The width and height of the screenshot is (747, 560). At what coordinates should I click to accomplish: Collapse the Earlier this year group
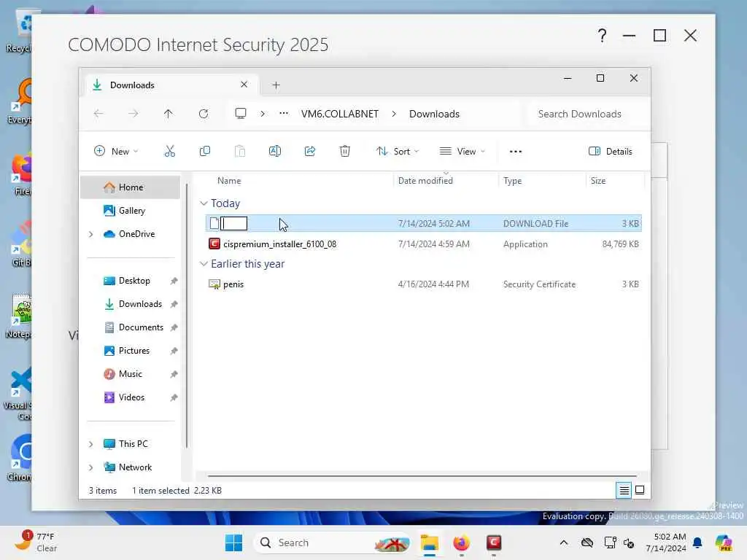(204, 264)
